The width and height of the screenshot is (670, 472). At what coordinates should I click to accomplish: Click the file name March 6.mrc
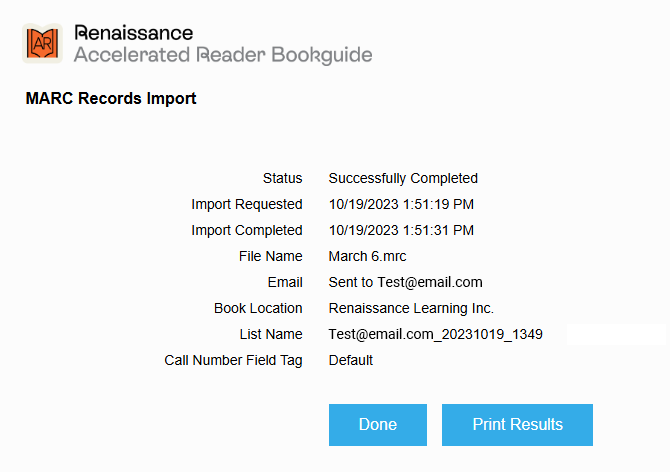point(367,256)
